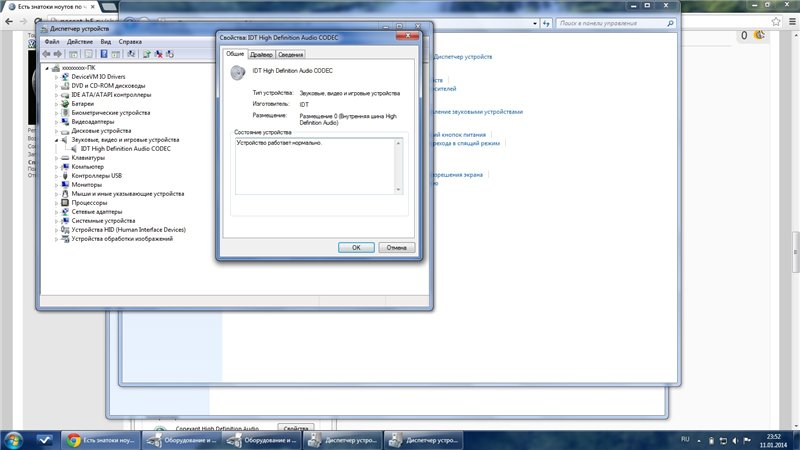
Task: Open the blue Help toolbar icon
Action: pos(104,54)
